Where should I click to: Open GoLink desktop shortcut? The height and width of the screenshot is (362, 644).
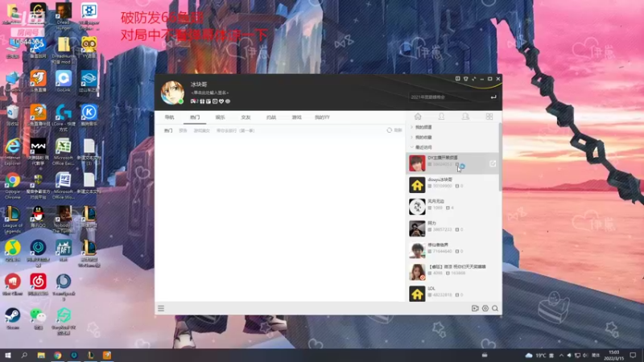point(64,81)
